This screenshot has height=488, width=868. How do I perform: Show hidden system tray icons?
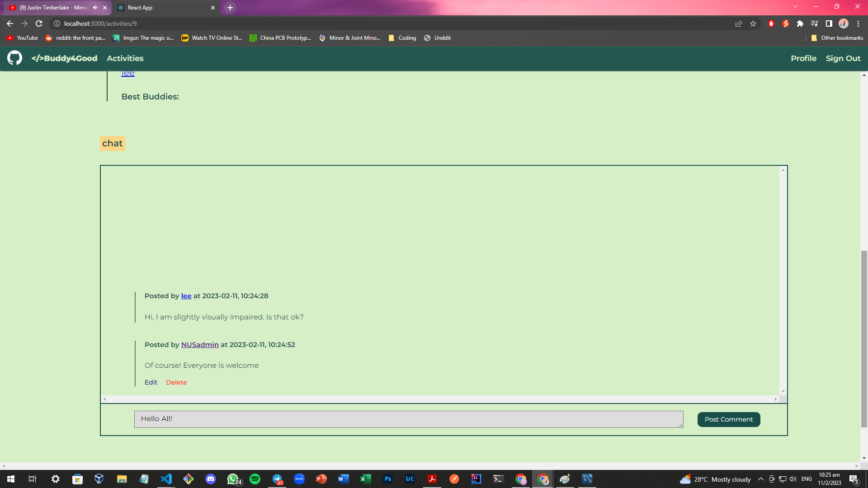point(761,479)
